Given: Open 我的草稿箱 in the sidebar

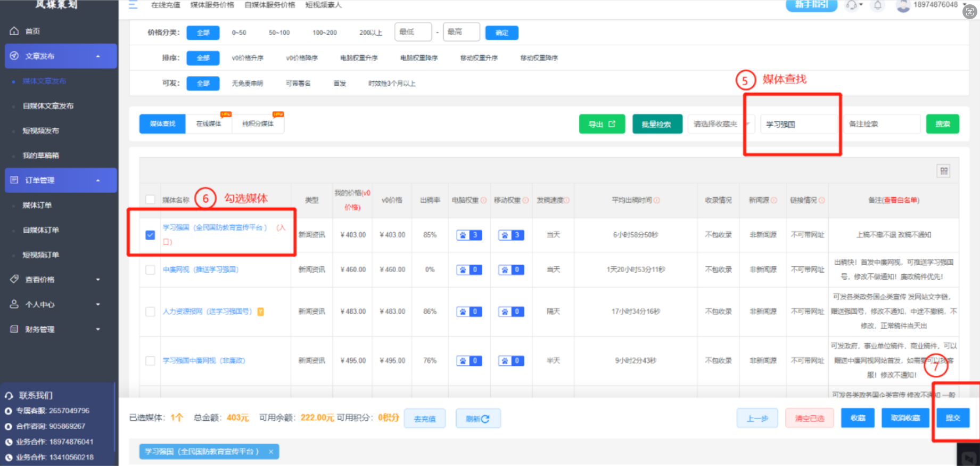Looking at the screenshot, I should click(x=41, y=156).
